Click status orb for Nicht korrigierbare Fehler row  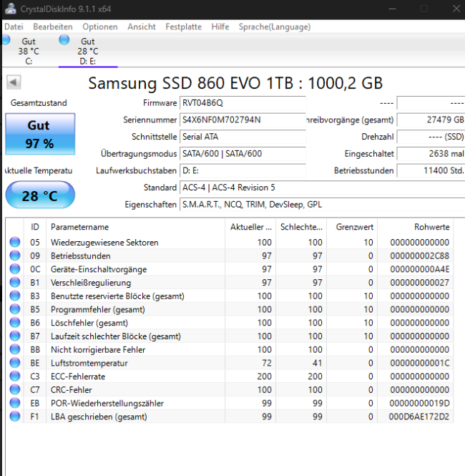pos(15,349)
